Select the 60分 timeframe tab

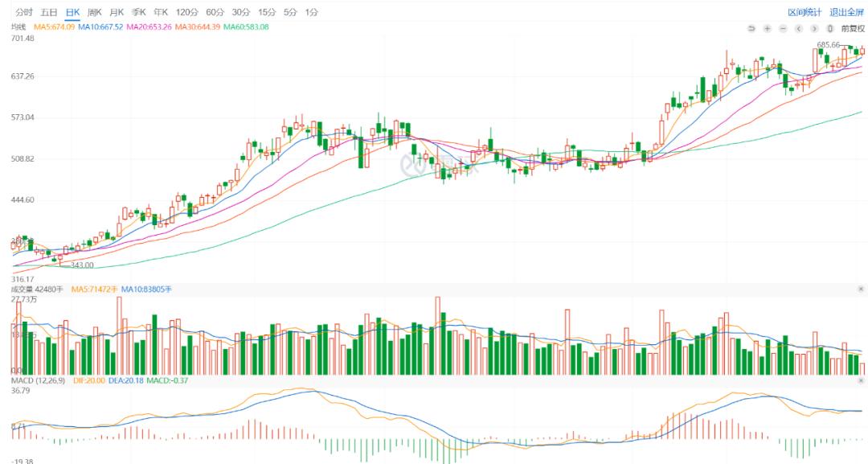click(x=215, y=12)
